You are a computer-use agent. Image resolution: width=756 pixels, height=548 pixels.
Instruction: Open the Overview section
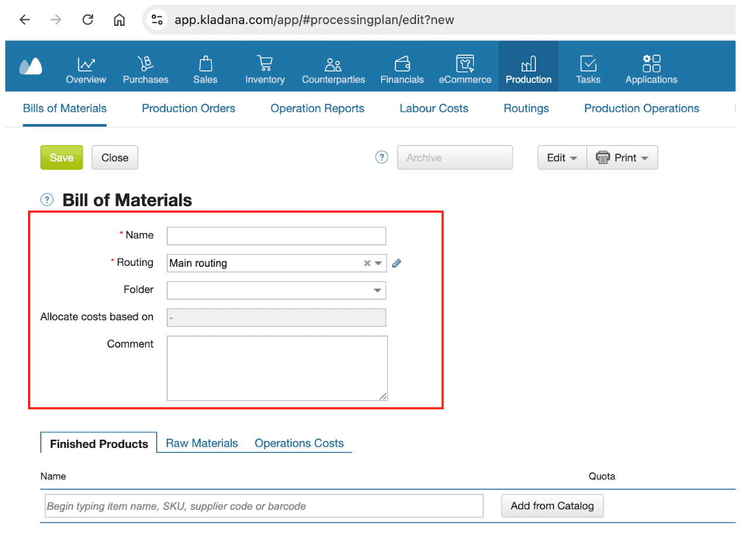(86, 70)
